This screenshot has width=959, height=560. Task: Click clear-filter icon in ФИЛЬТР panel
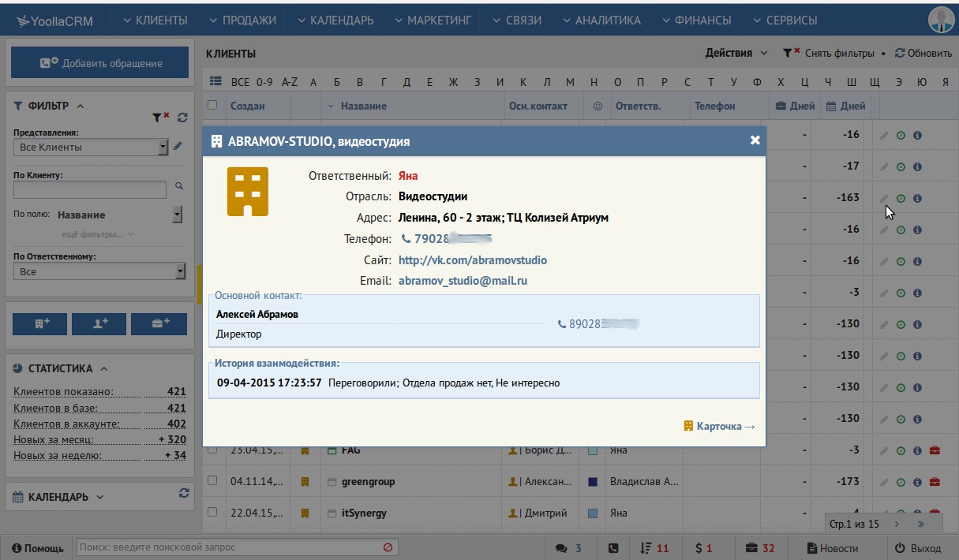coord(161,117)
